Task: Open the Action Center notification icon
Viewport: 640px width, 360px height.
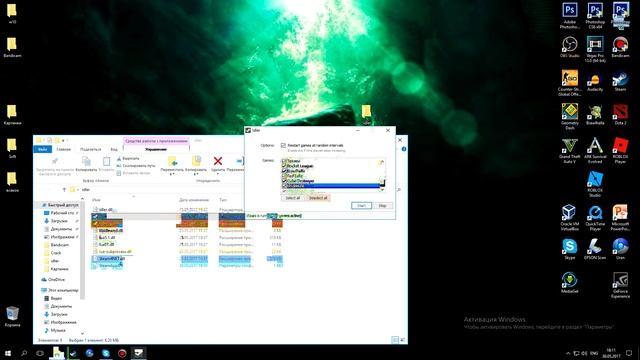Action: (629, 353)
